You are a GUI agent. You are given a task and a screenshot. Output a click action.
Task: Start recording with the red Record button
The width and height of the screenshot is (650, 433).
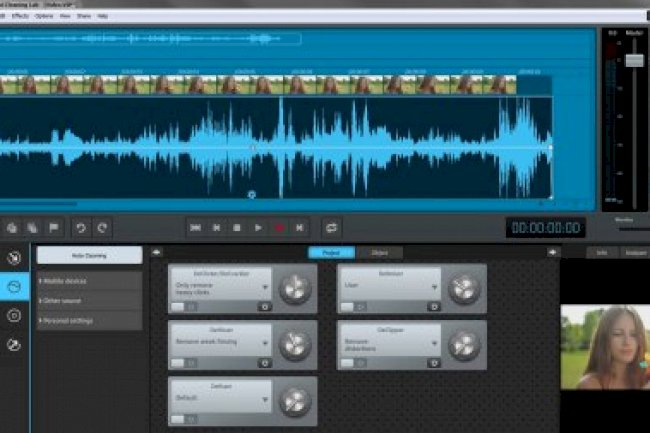tap(279, 228)
